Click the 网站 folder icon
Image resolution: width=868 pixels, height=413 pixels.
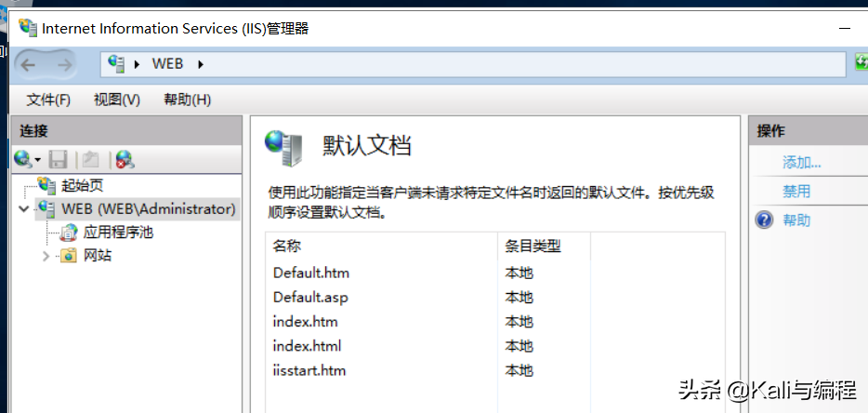(68, 256)
